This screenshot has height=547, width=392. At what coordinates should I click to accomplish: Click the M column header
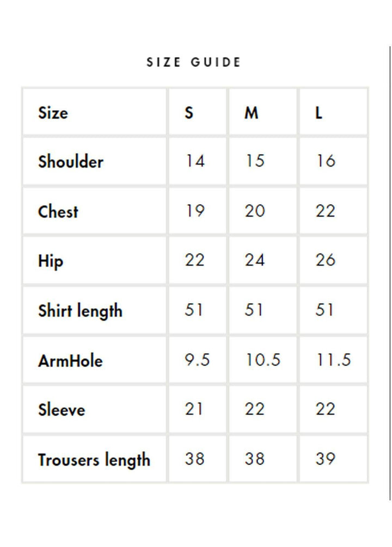tap(251, 113)
